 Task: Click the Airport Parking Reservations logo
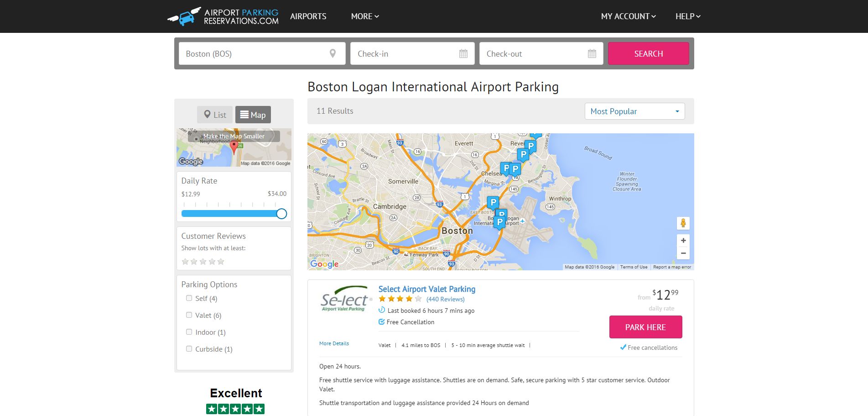click(x=223, y=16)
